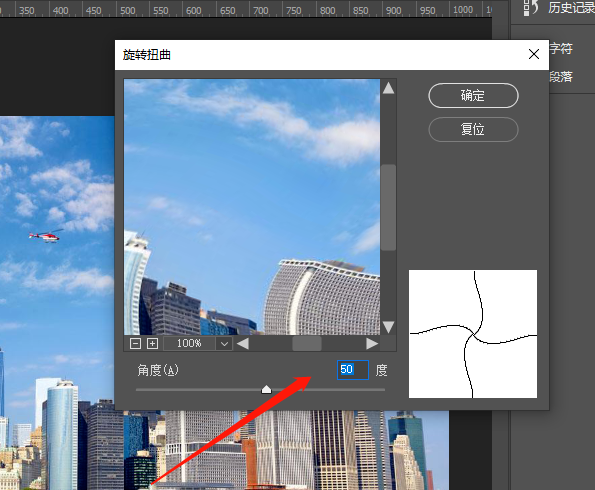Click the twirl effect diagram thumbnail

[473, 334]
